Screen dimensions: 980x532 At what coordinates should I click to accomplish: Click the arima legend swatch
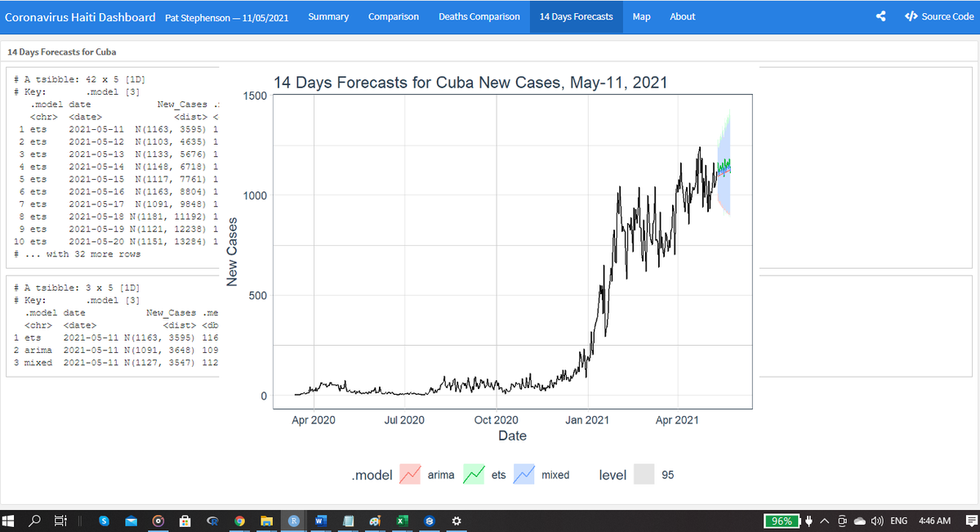[x=410, y=474]
